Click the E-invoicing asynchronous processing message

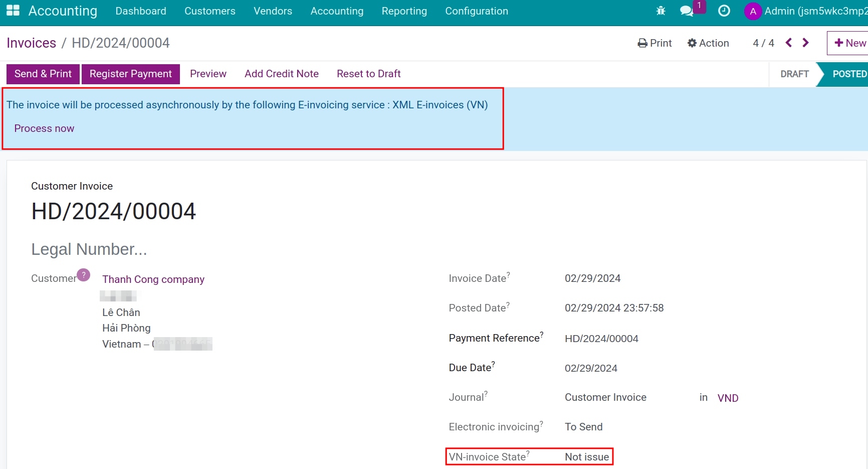tap(247, 105)
